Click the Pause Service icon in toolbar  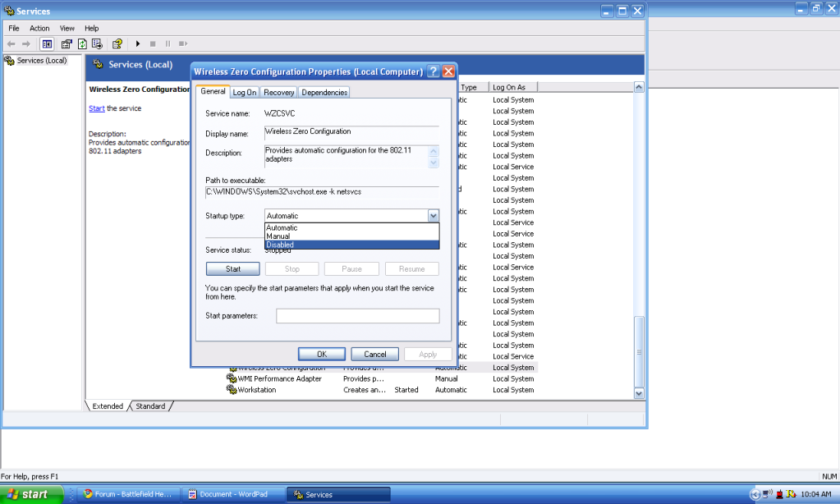tap(168, 44)
